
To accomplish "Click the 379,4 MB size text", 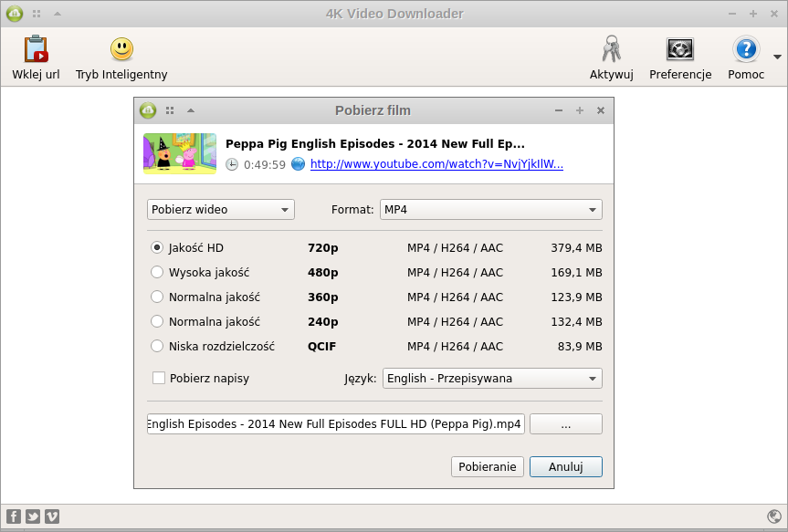I will pos(576,247).
